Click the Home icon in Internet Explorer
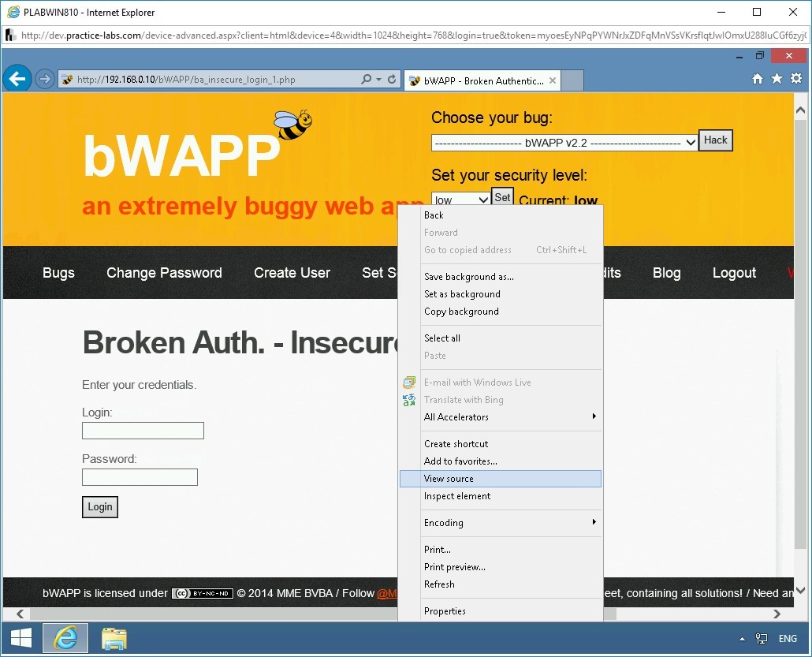The height and width of the screenshot is (657, 812). [x=757, y=79]
